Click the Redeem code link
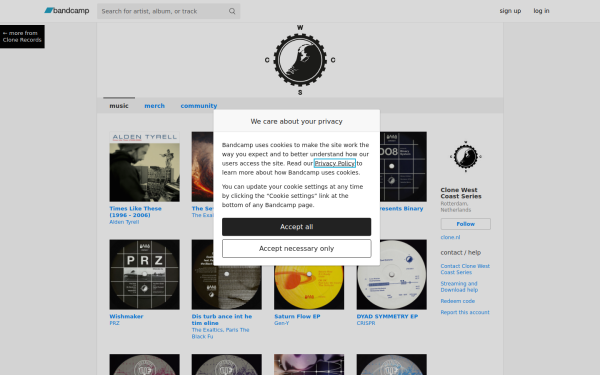This screenshot has width=600, height=375. [458, 301]
